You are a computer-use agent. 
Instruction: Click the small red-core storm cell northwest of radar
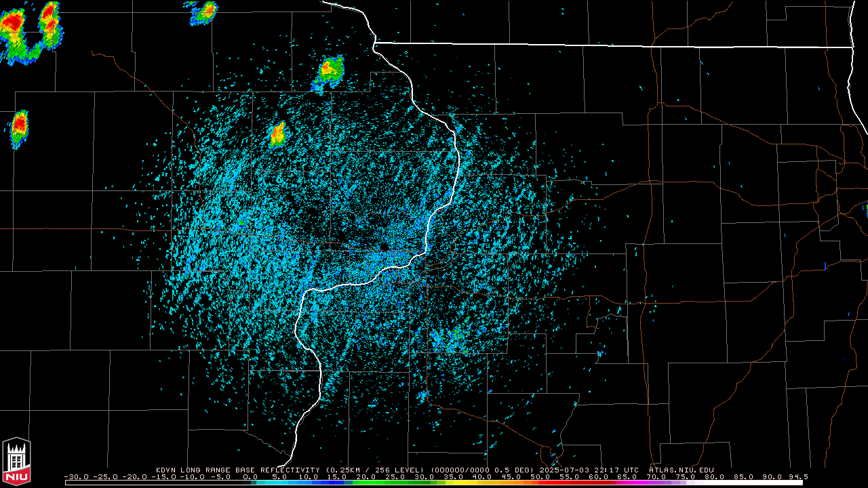(277, 134)
